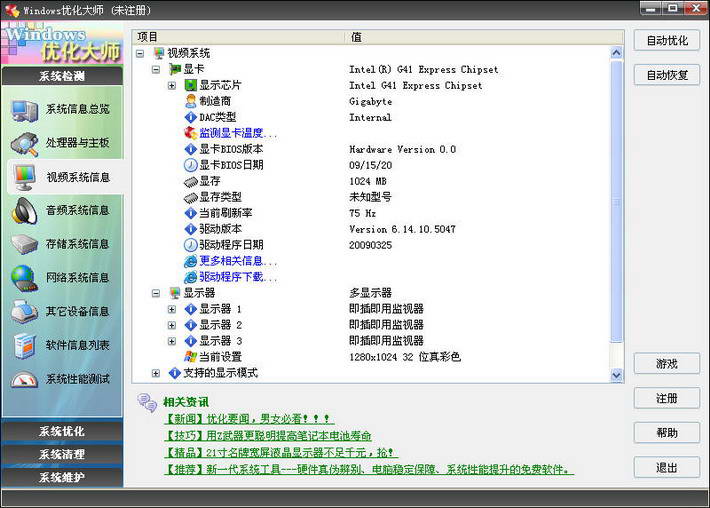Click the 游戏 button
The width and height of the screenshot is (710, 508).
[x=667, y=364]
